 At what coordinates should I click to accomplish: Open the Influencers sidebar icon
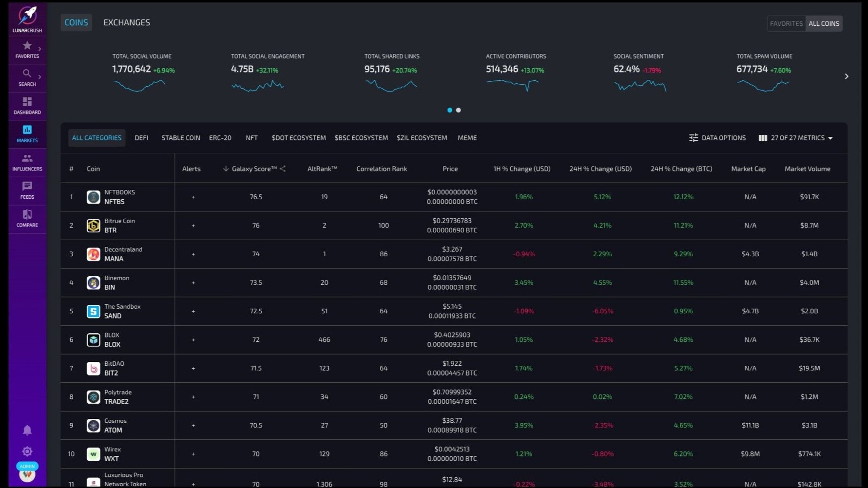27,158
